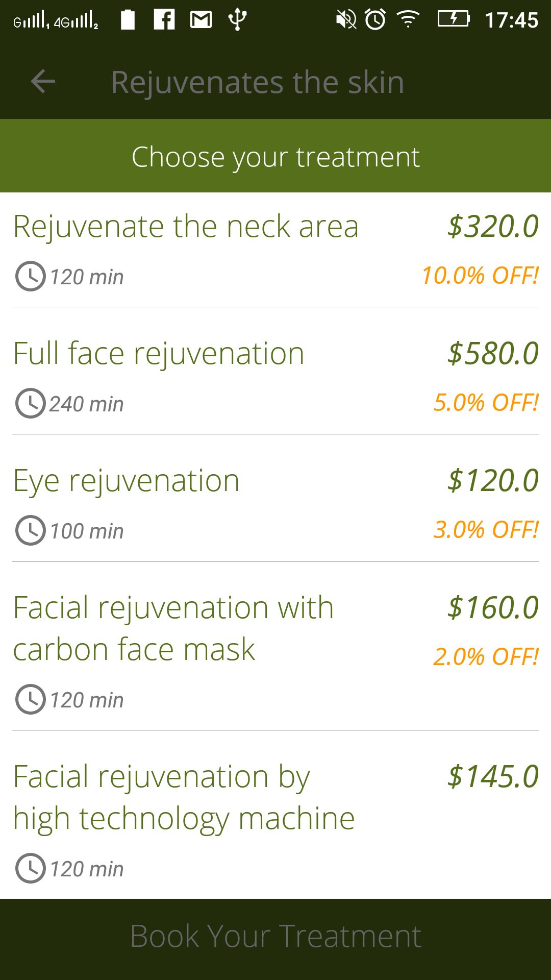Choose Facial rejuvenation by high technology machine

click(184, 797)
